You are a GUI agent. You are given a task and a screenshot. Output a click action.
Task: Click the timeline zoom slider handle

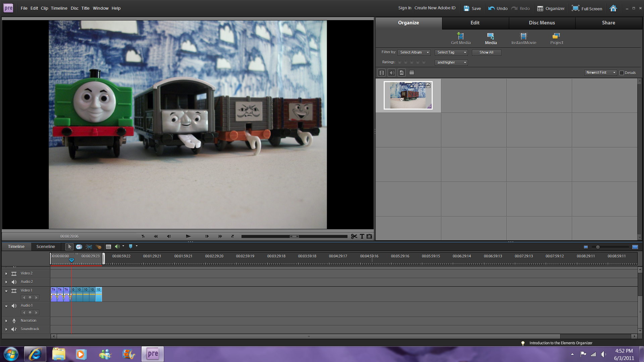[x=598, y=247]
